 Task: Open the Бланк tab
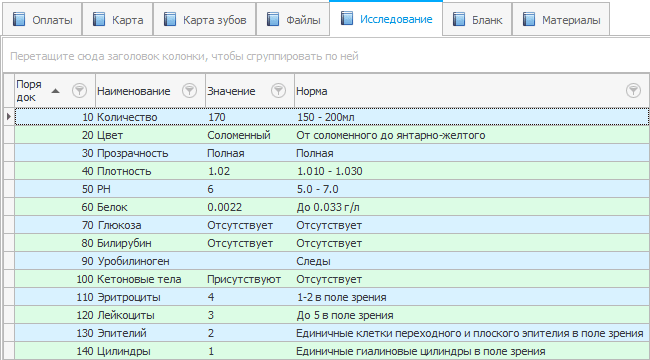(477, 19)
